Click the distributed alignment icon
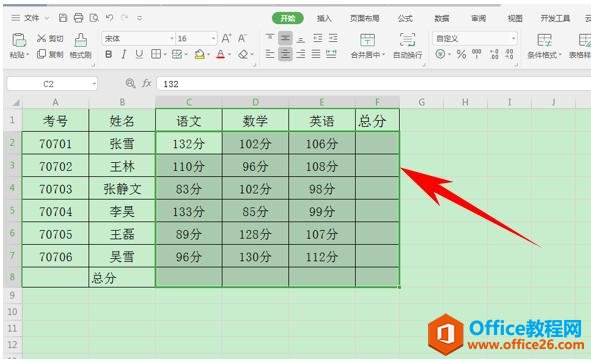The width and height of the screenshot is (591, 362). pyautogui.click(x=331, y=54)
